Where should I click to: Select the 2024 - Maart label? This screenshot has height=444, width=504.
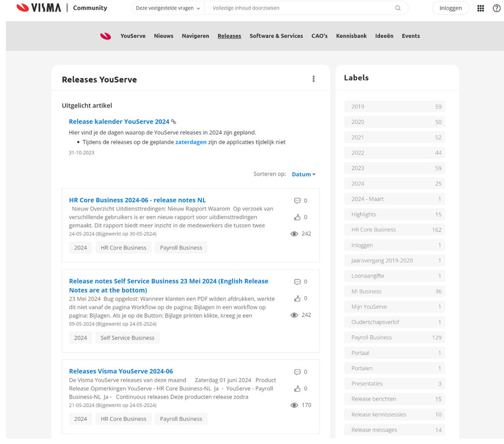[395, 199]
